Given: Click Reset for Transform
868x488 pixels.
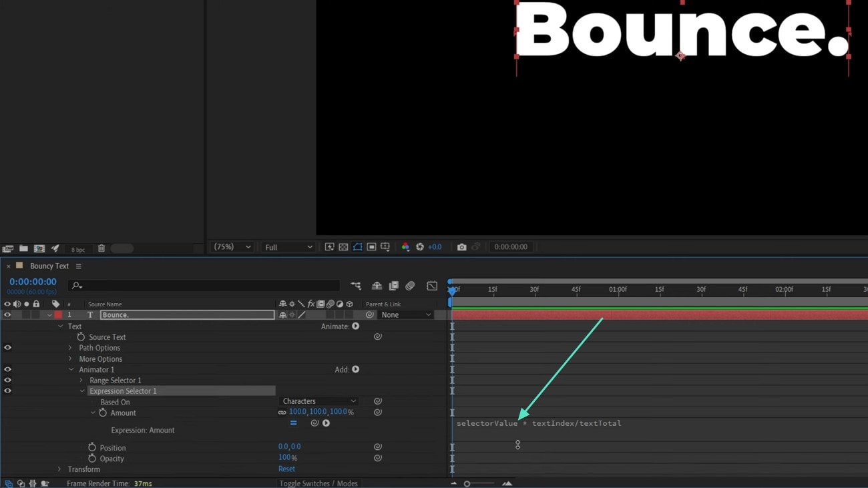Looking at the screenshot, I should (x=286, y=469).
